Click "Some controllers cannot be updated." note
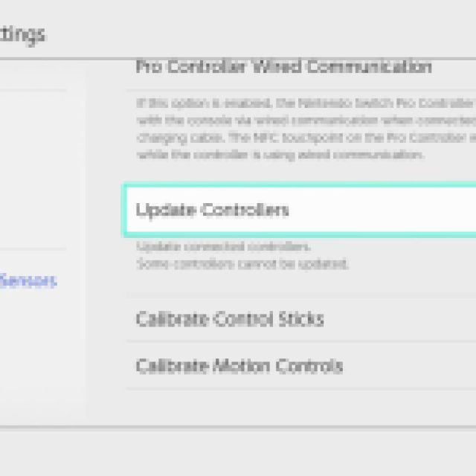This screenshot has width=476, height=476. click(x=242, y=264)
